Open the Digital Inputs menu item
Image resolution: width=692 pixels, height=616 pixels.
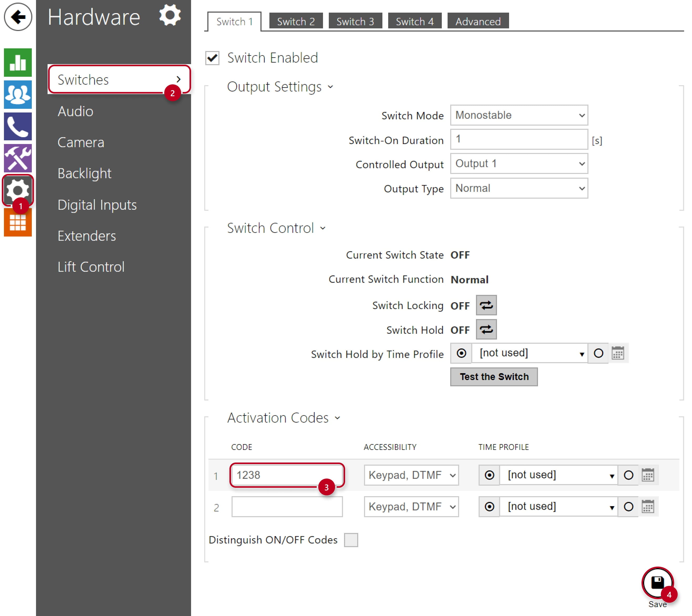click(97, 205)
